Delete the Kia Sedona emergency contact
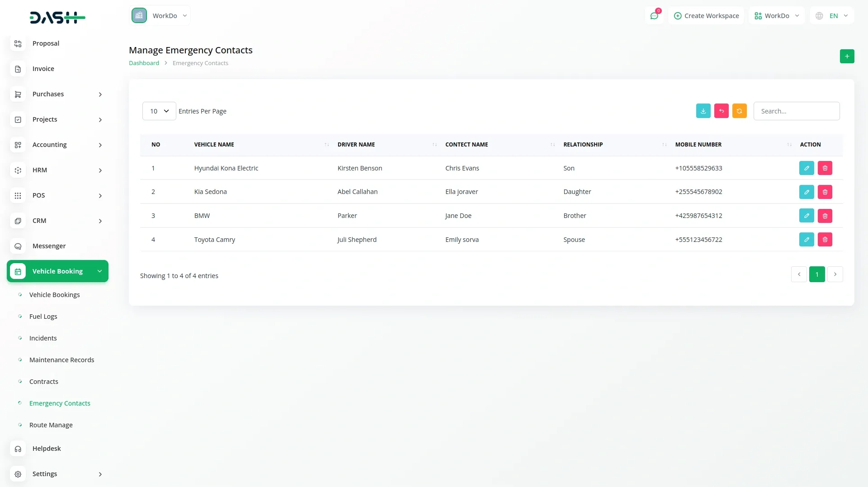Viewport: 868px width, 487px height. tap(825, 192)
